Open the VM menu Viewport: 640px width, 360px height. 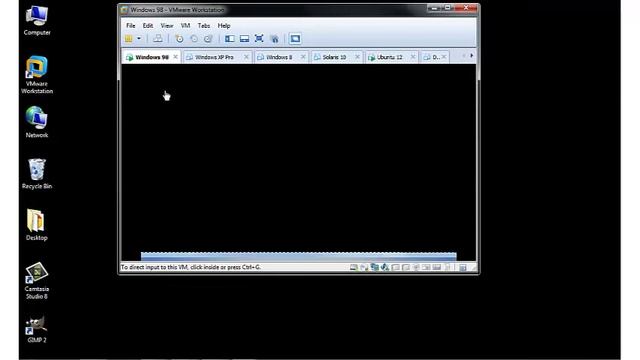coord(185,26)
